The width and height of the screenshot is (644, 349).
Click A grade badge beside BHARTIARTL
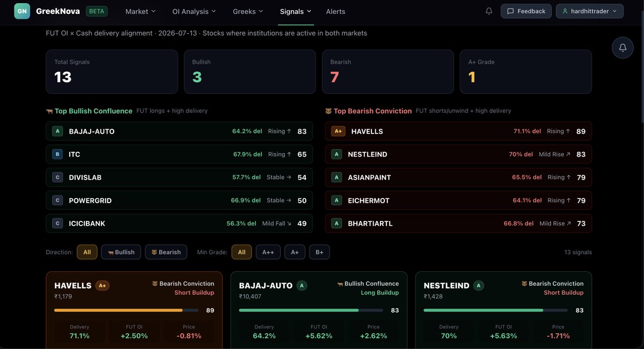(x=336, y=224)
